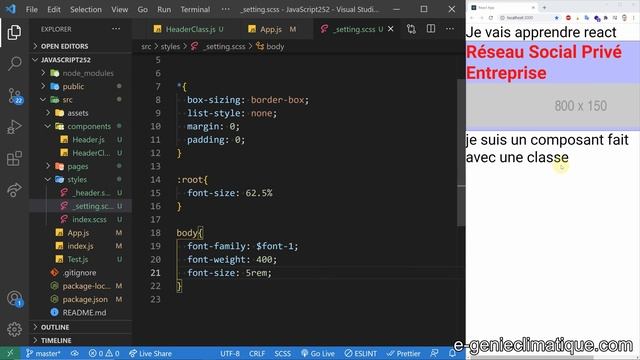Bookmark the page with browser star icon
This screenshot has width=640, height=360.
click(556, 18)
